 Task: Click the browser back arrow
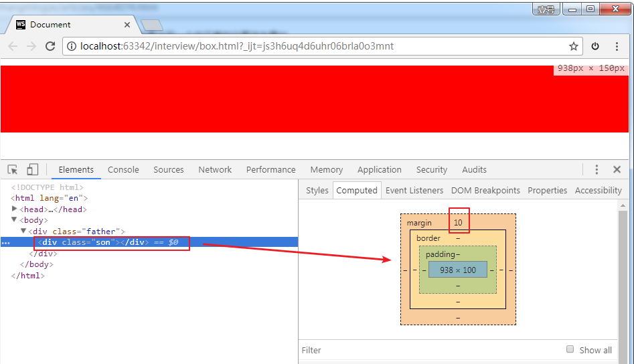pos(13,46)
